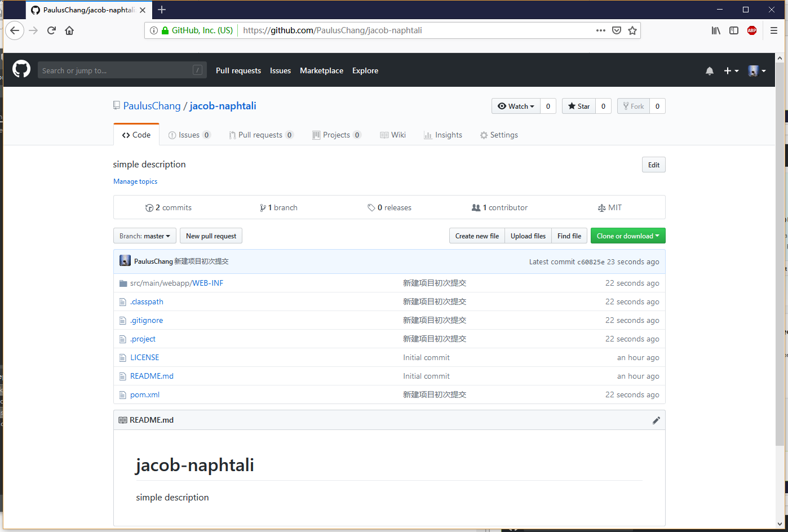
Task: Click Upload files button
Action: (x=528, y=236)
